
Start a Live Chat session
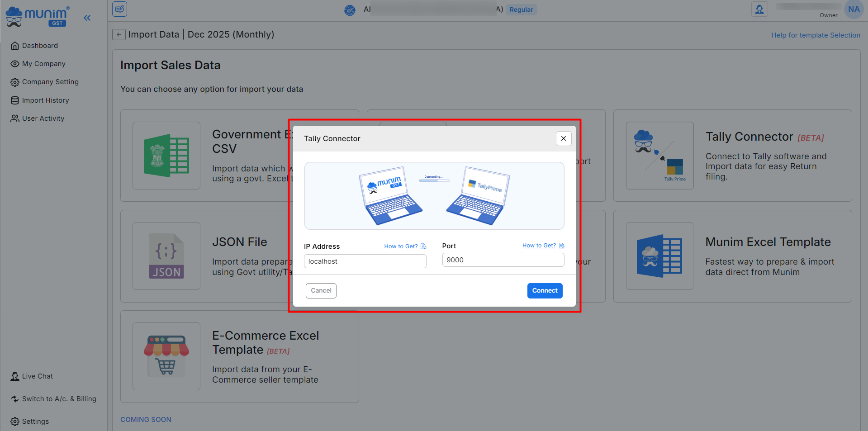(37, 376)
